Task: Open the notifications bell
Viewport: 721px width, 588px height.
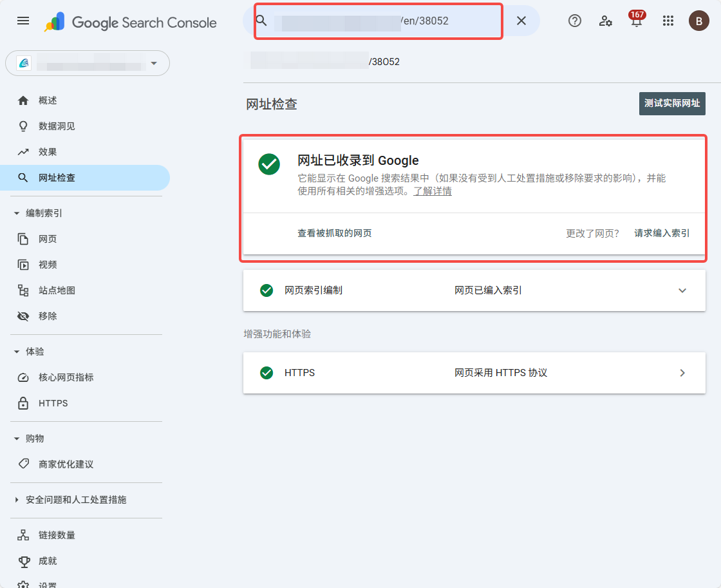Action: [636, 21]
